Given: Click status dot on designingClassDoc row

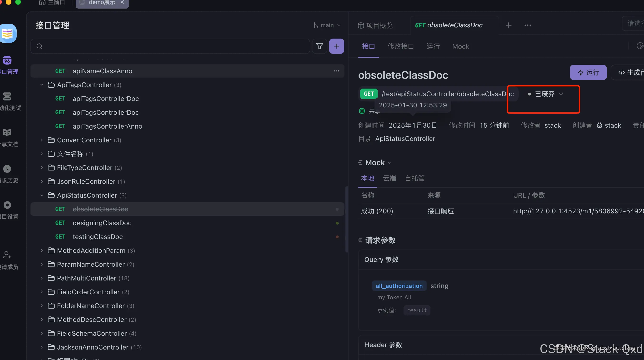Looking at the screenshot, I should [337, 223].
